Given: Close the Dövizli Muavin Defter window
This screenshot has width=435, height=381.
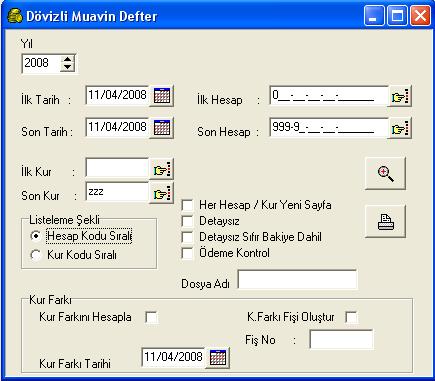Looking at the screenshot, I should pos(420,16).
